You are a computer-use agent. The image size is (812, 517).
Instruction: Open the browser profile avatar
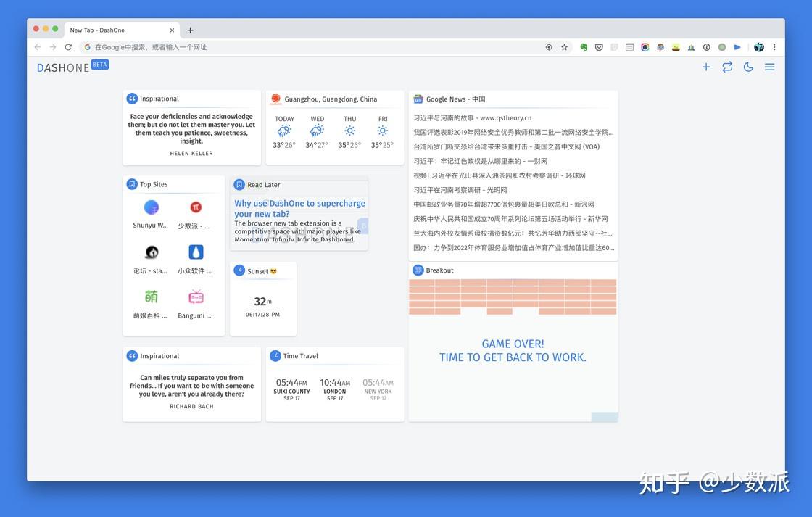pyautogui.click(x=758, y=47)
